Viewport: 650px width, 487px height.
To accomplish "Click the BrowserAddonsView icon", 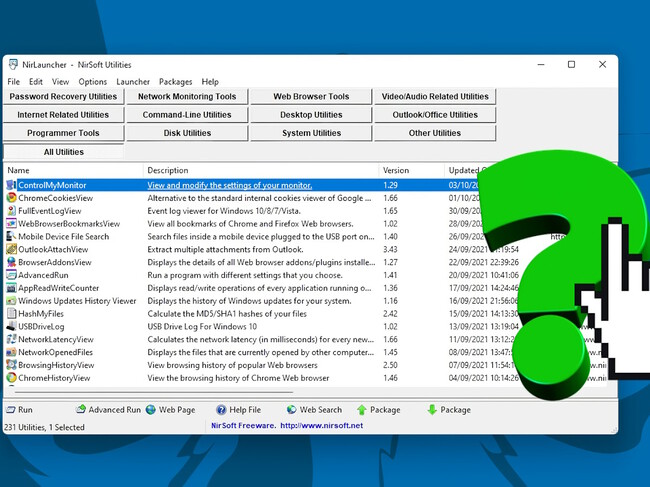I will pyautogui.click(x=11, y=262).
